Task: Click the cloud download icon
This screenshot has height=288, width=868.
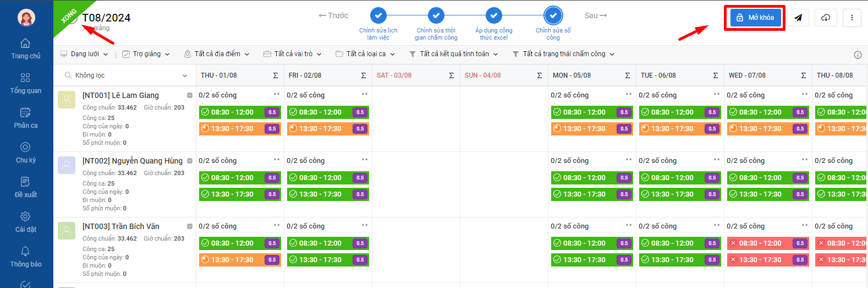Action: pos(826,18)
